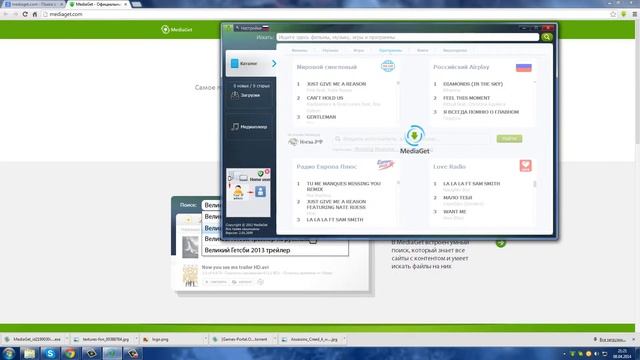The width and height of the screenshot is (640, 360).
Task: Select song JUST GIVE ME A REASON in world chart
Action: pyautogui.click(x=336, y=84)
